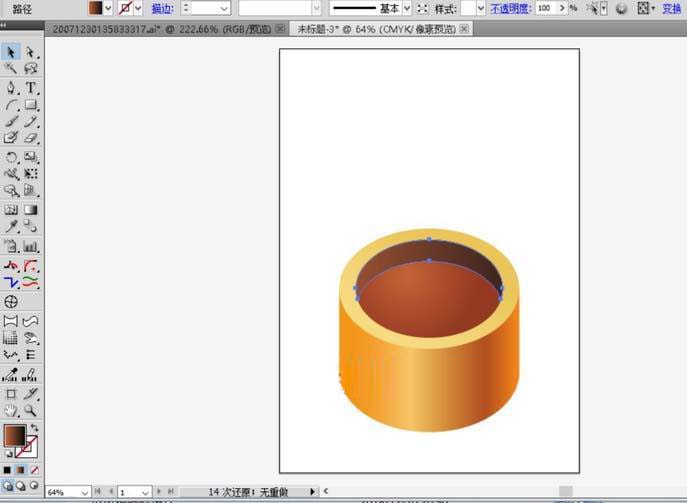
Task: Select the Rotate tool
Action: pos(11,157)
